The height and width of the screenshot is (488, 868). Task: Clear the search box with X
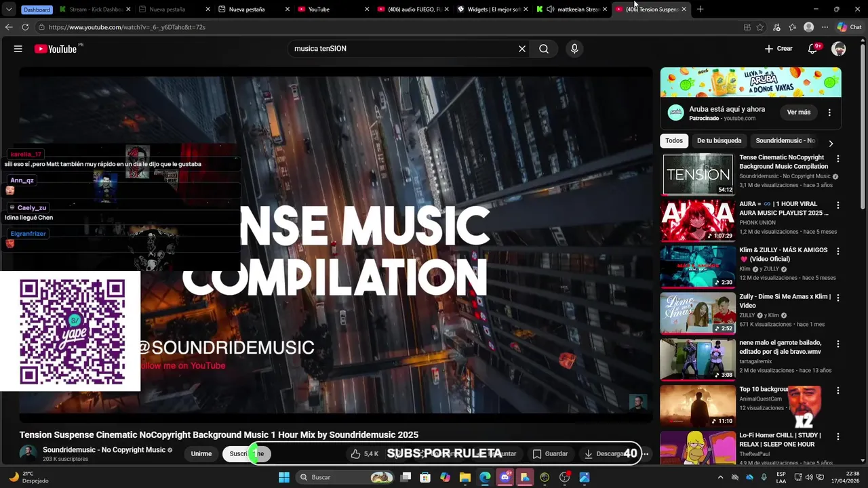coord(522,49)
